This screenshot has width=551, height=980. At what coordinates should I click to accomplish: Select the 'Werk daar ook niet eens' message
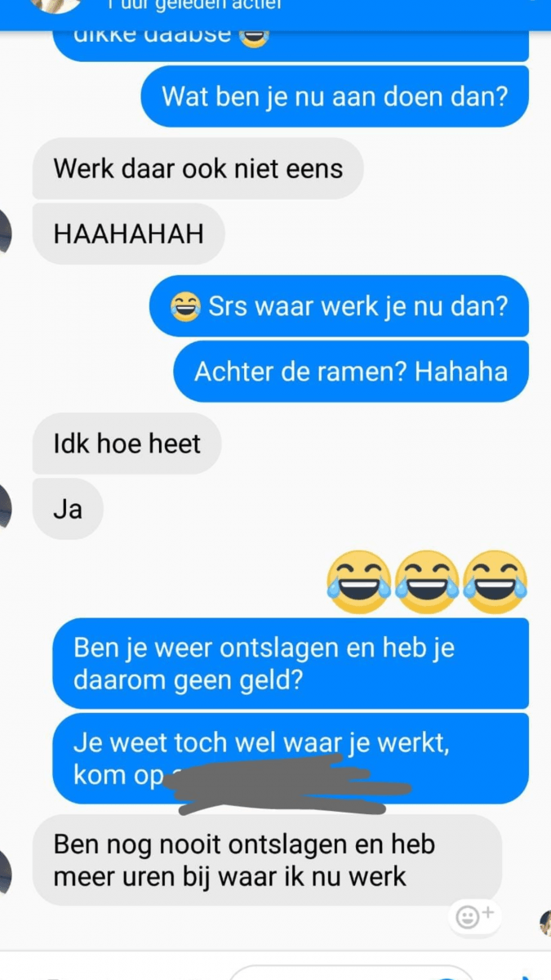pos(198,168)
